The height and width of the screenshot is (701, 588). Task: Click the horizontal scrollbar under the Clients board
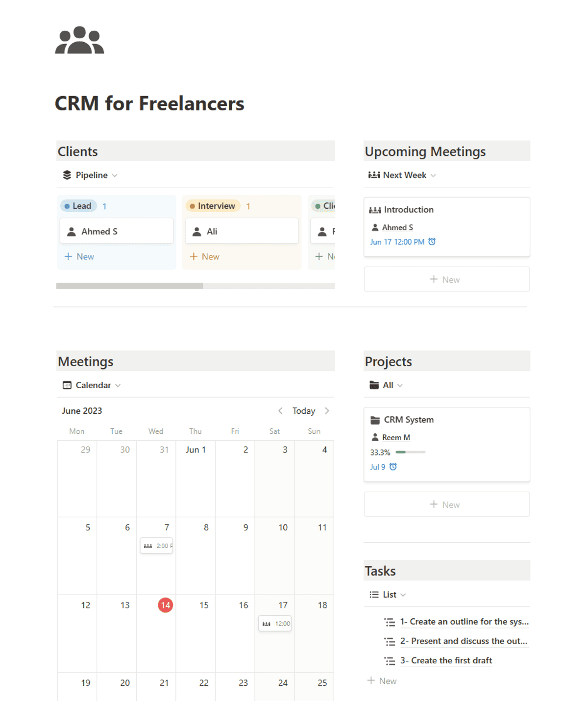(x=130, y=285)
